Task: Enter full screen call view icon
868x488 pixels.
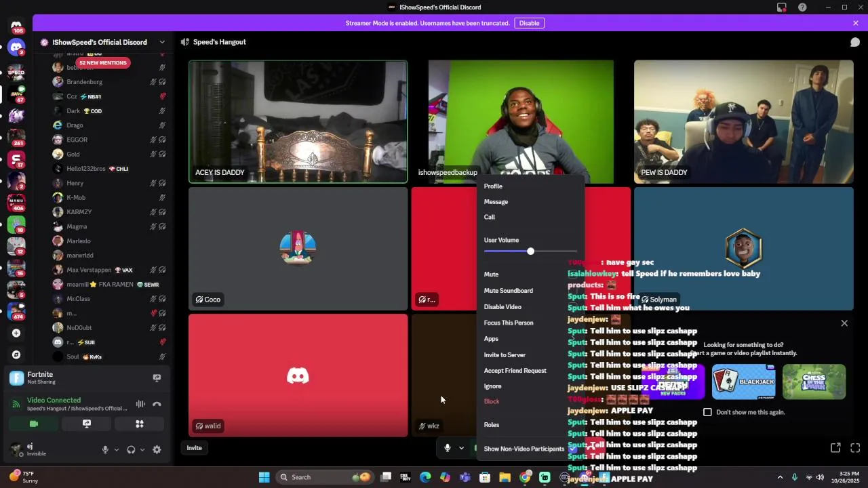Action: click(855, 448)
